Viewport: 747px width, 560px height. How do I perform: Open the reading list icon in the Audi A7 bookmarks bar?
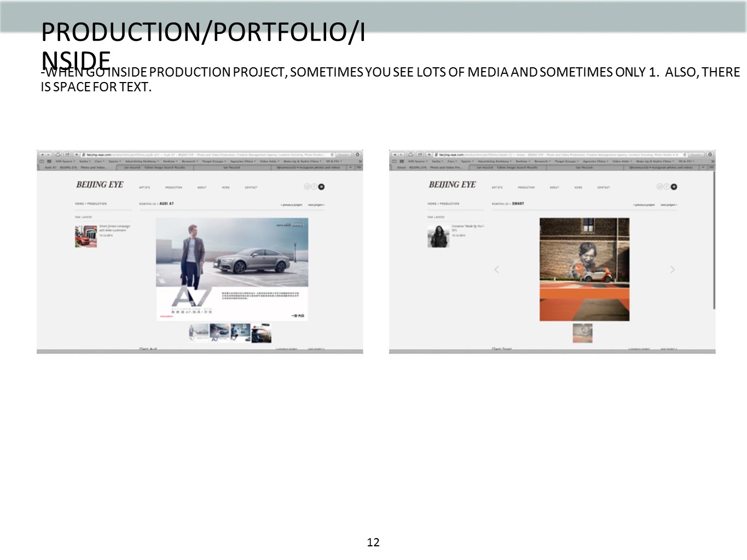click(42, 161)
